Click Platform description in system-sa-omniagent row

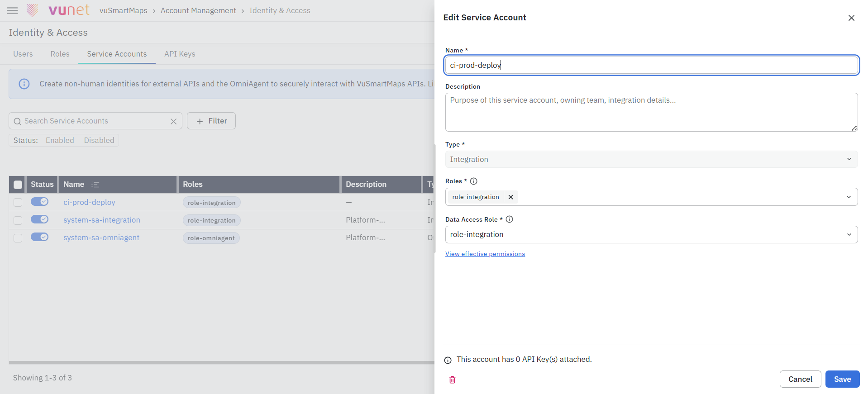click(x=366, y=237)
